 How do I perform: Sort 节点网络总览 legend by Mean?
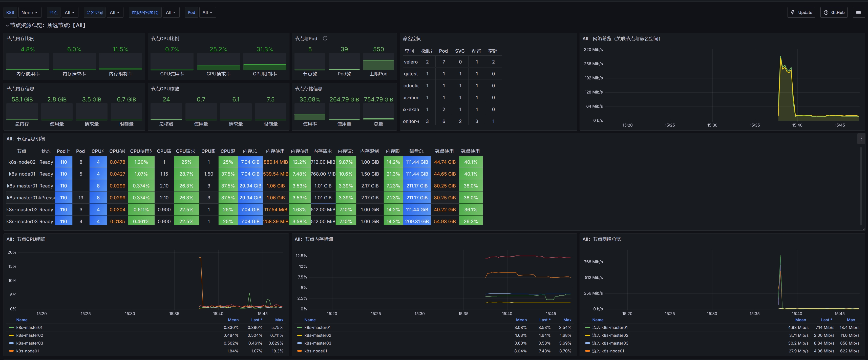tap(801, 320)
